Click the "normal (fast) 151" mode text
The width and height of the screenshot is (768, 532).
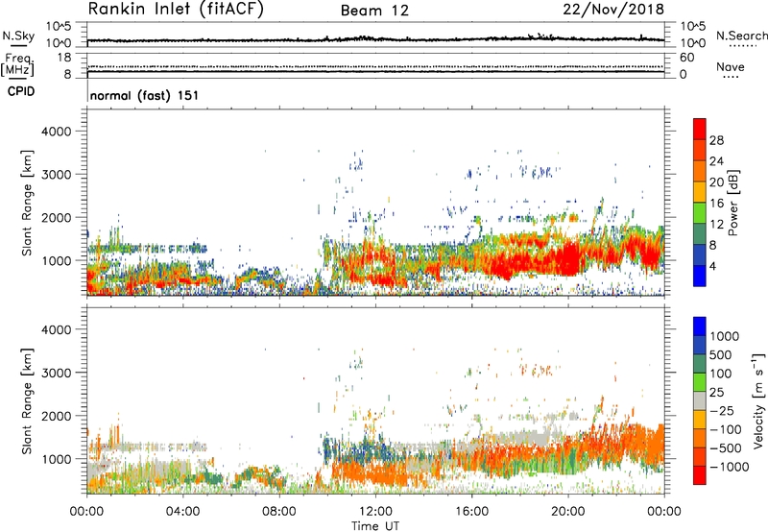tap(145, 95)
